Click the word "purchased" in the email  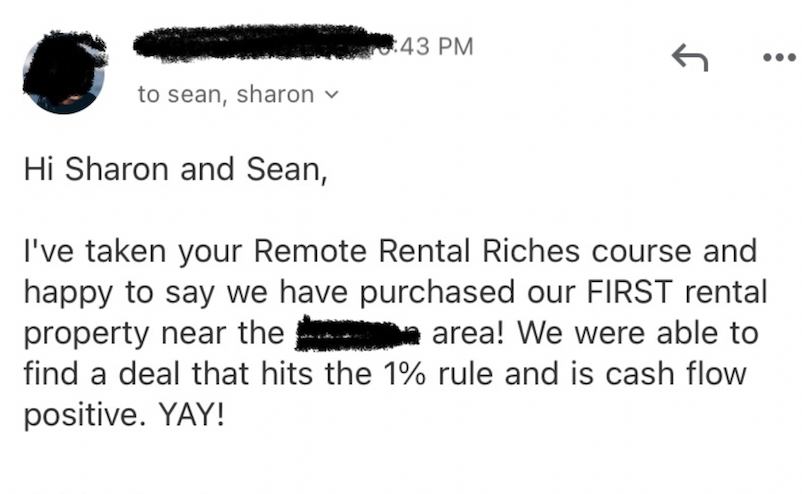[x=437, y=293]
